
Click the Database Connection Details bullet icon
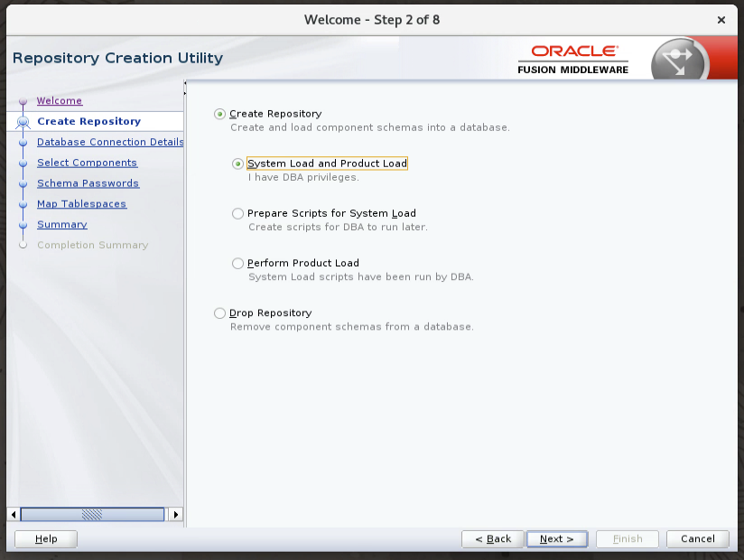[x=23, y=143]
